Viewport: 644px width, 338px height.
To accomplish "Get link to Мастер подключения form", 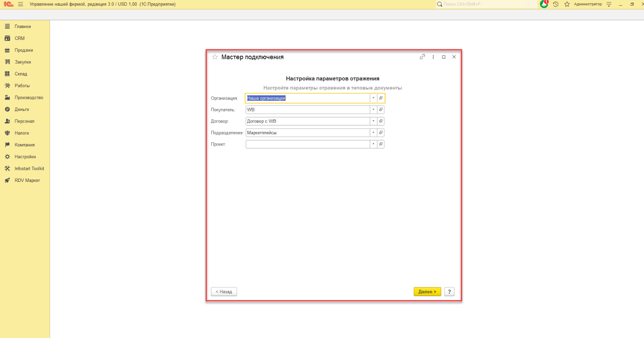I will [422, 57].
